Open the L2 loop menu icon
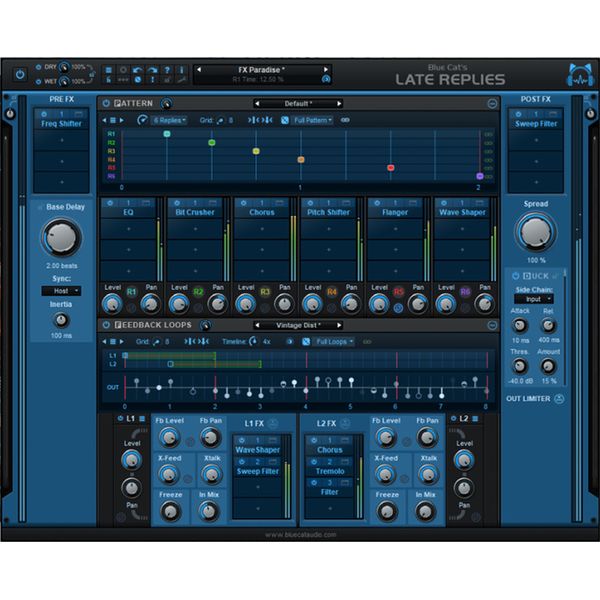This screenshot has width=600, height=600. point(475,419)
